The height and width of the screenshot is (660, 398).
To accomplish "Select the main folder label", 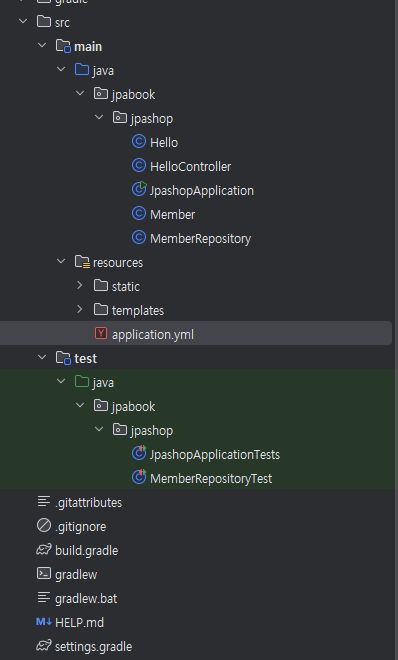I will [x=88, y=46].
